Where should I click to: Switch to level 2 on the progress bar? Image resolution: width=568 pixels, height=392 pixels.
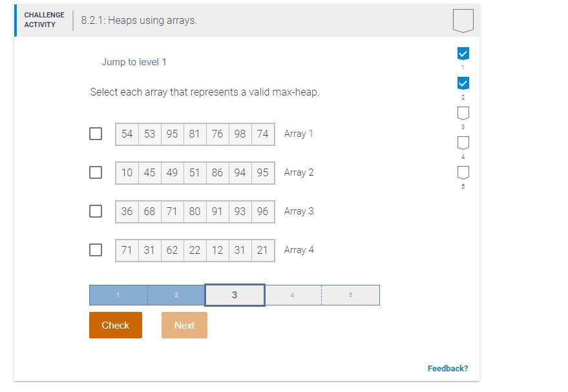click(x=176, y=294)
